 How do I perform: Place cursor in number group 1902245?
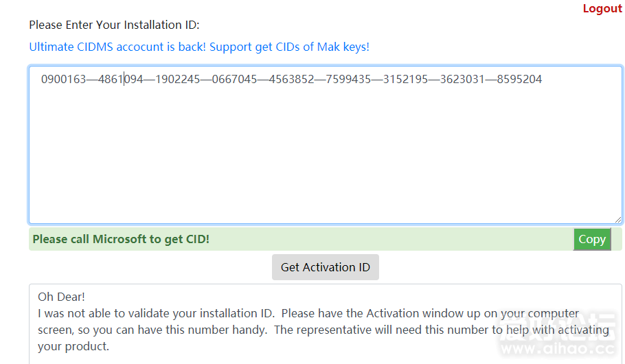pyautogui.click(x=177, y=79)
